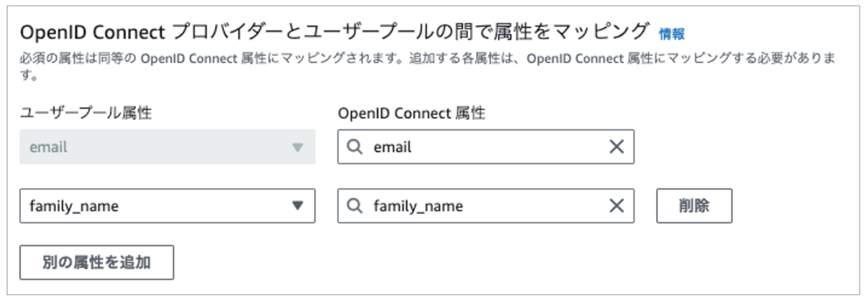Click the magnifier icon in family_name attribute field
The height and width of the screenshot is (303, 868).
point(355,206)
